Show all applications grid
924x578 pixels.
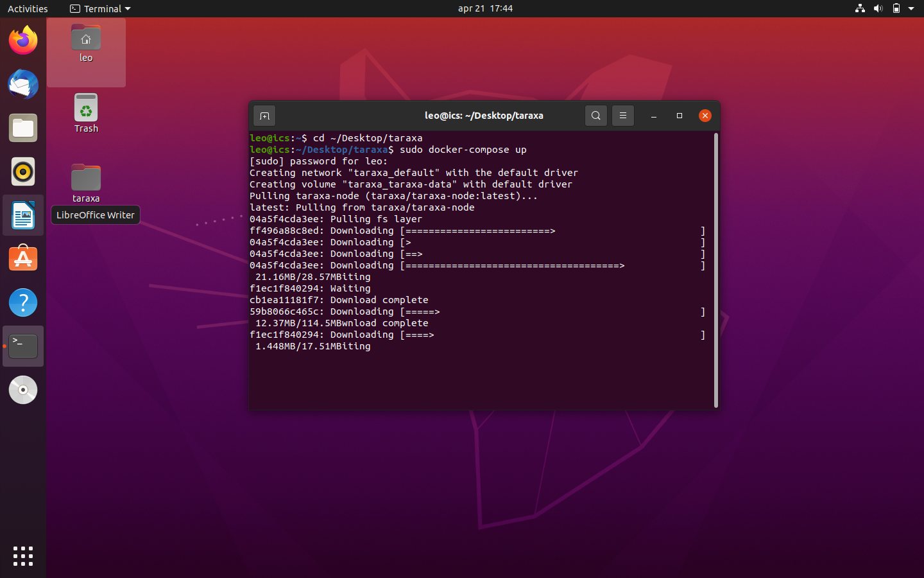(23, 556)
